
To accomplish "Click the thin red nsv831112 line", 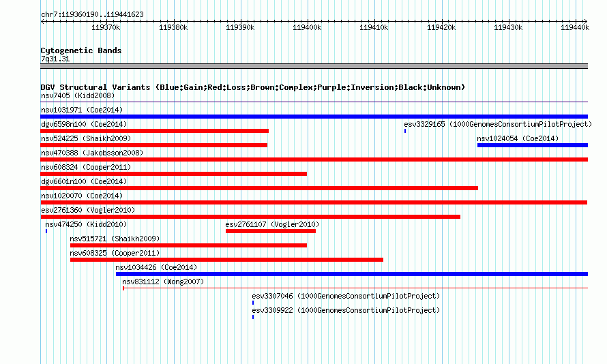I will 355,288.
